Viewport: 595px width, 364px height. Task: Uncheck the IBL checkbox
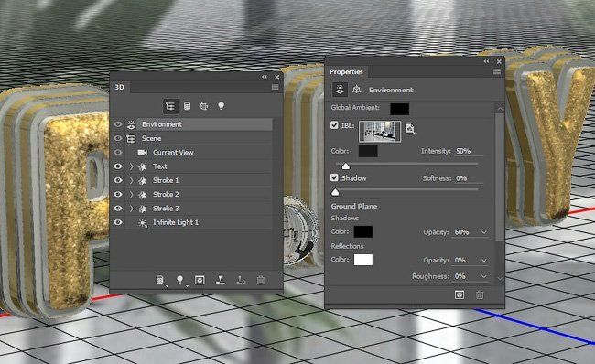click(x=334, y=125)
